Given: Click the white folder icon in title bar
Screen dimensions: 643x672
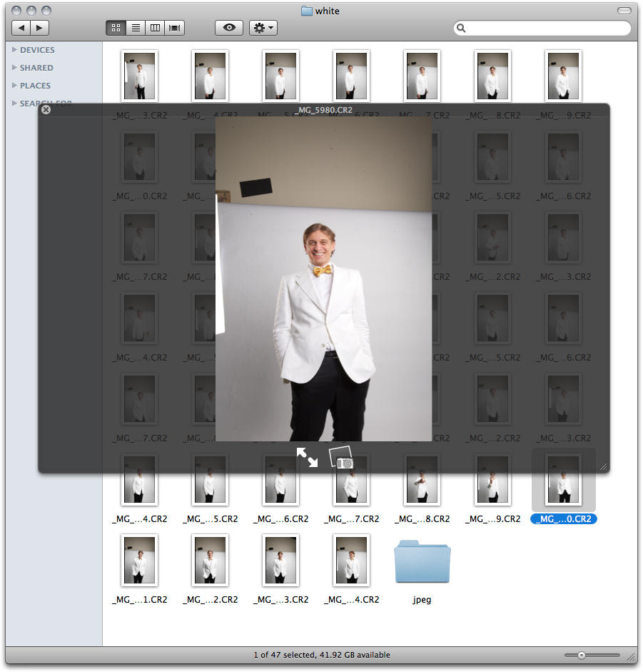Looking at the screenshot, I should (307, 11).
